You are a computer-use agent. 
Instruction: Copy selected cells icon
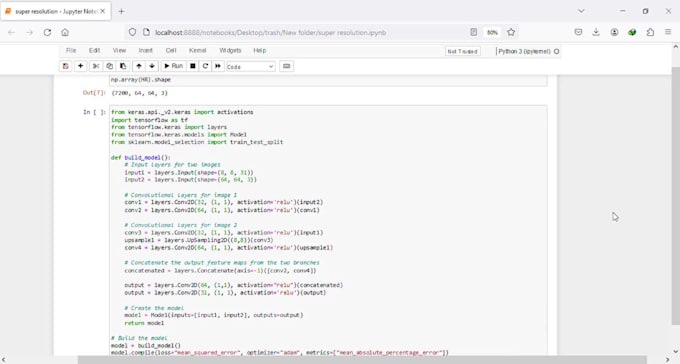[x=109, y=66]
